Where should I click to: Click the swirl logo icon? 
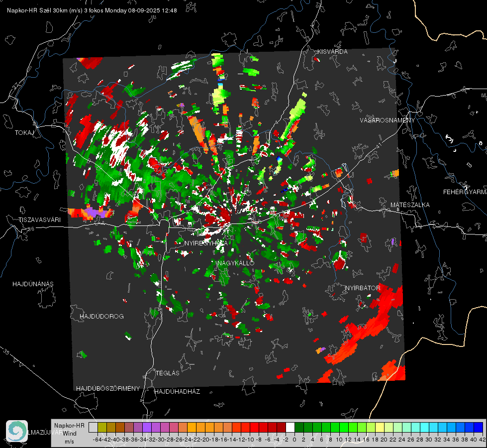click(17, 431)
